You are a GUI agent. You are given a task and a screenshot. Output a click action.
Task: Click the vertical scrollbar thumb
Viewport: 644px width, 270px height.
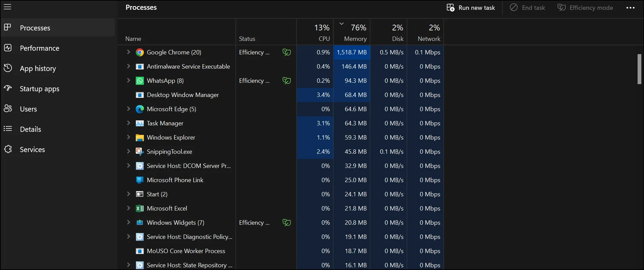(x=639, y=69)
